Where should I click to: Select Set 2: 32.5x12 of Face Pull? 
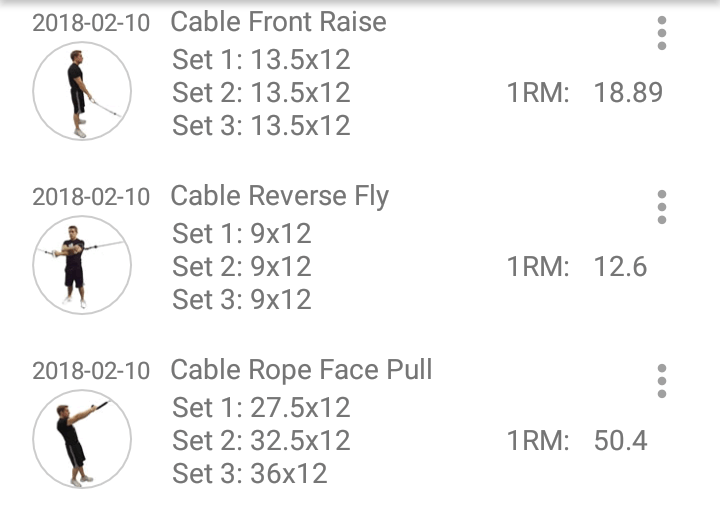click(261, 441)
